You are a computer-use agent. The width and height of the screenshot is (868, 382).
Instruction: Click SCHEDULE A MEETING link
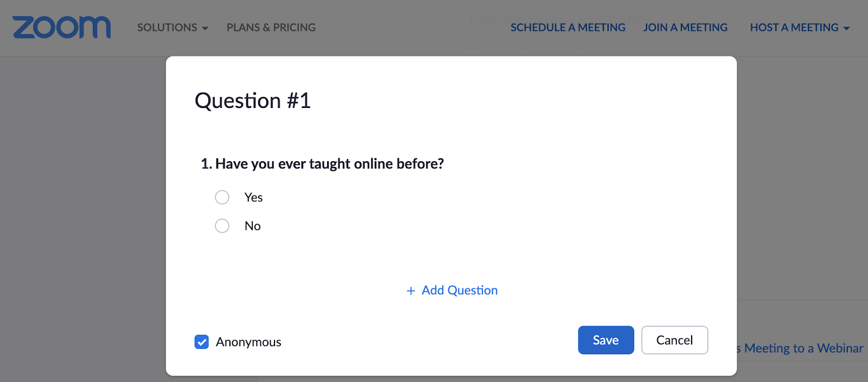[x=567, y=27]
